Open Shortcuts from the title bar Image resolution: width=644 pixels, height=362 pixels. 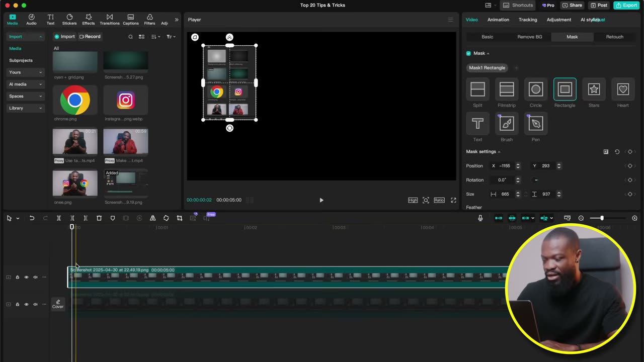pos(518,5)
